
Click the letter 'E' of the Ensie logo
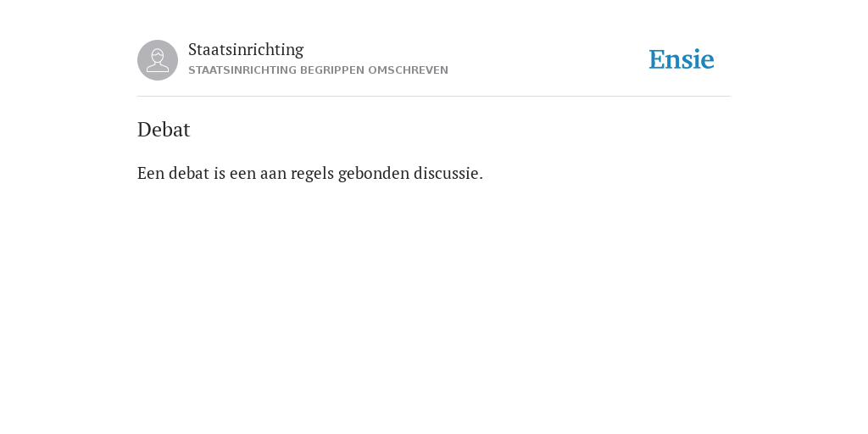(657, 60)
